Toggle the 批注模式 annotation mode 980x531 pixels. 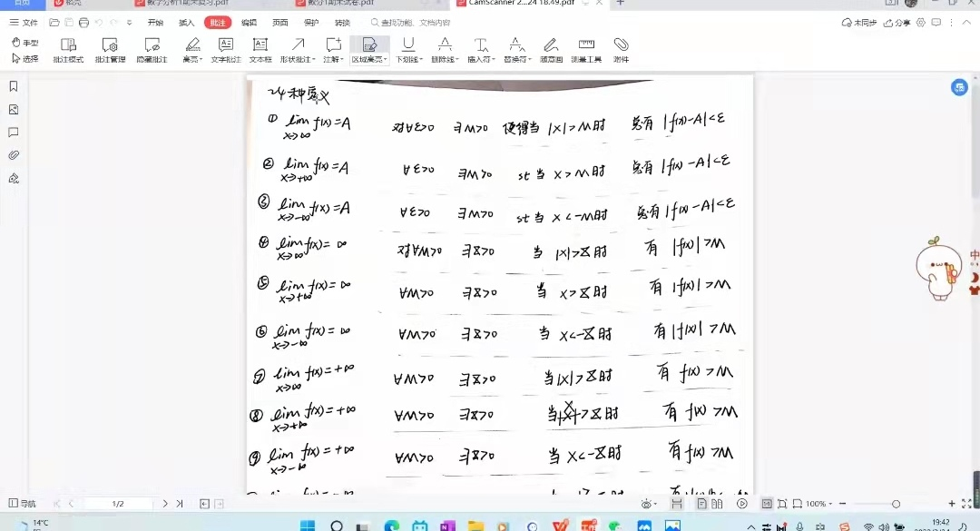pyautogui.click(x=68, y=49)
